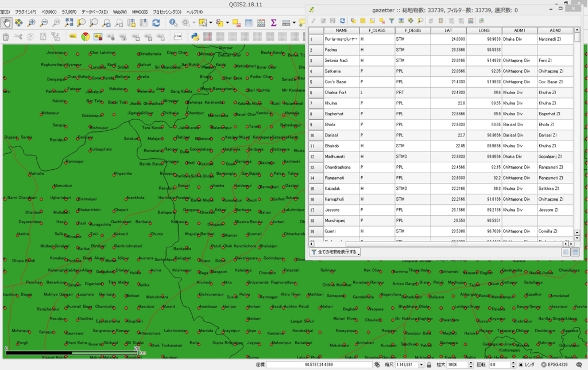Image resolution: width=588 pixels, height=370 pixels.
Task: Open the yellow Layer Labeling Options icon
Action: pos(73,36)
